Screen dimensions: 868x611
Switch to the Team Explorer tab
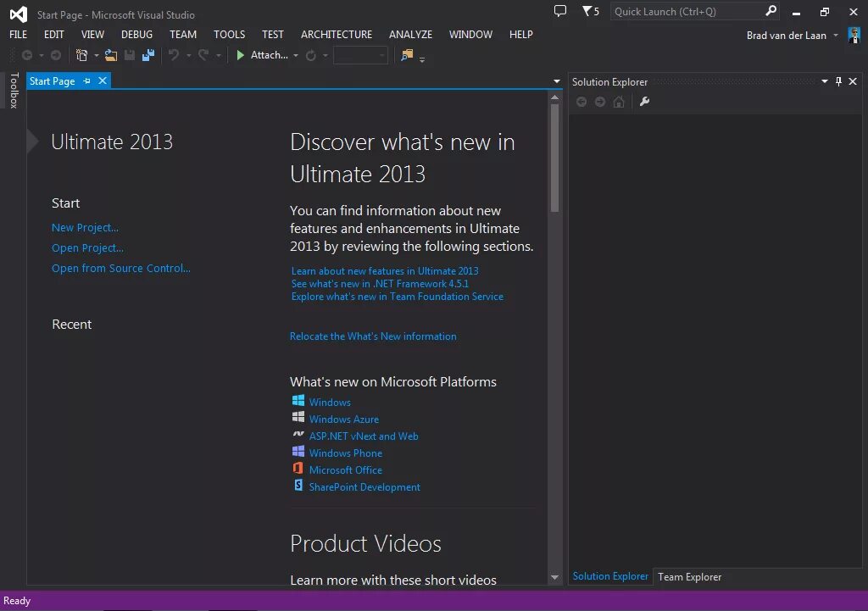[689, 577]
